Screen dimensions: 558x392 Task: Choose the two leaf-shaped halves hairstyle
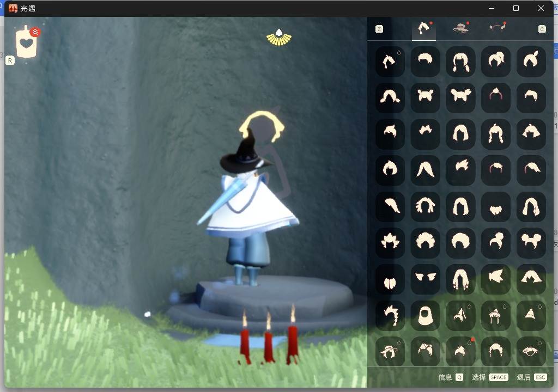pos(390,279)
